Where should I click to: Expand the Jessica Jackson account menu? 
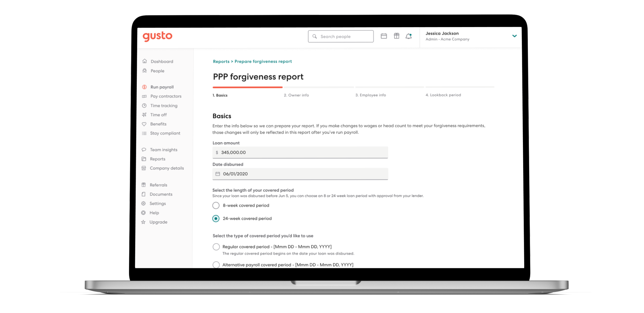(514, 36)
